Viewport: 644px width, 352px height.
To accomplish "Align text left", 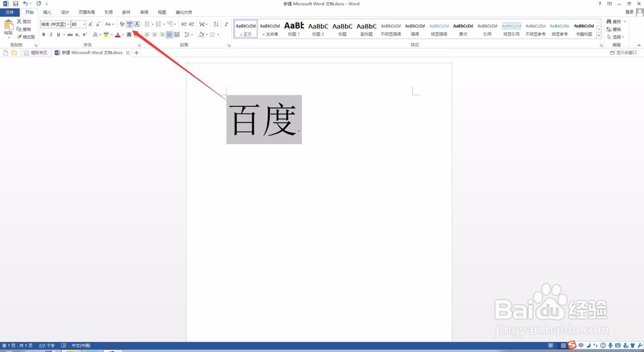I will point(147,35).
